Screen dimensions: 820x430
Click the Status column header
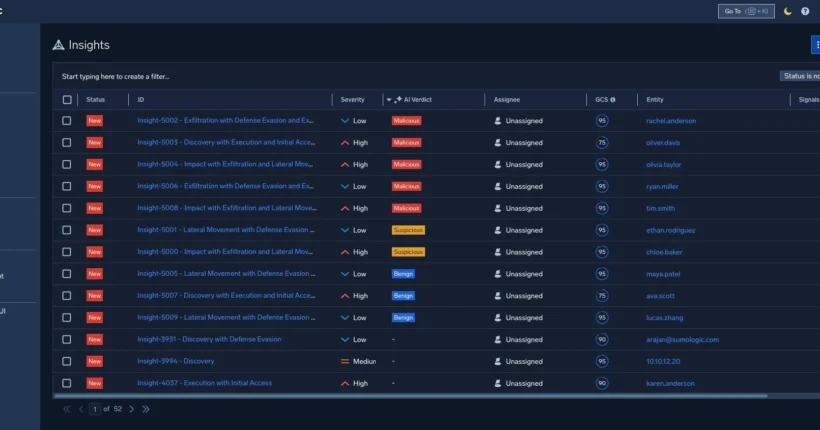(x=95, y=99)
